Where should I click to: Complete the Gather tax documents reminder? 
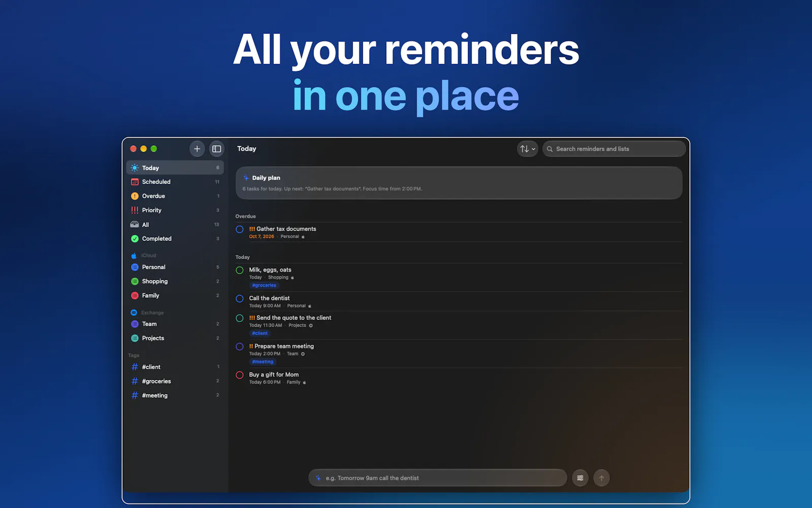tap(240, 230)
